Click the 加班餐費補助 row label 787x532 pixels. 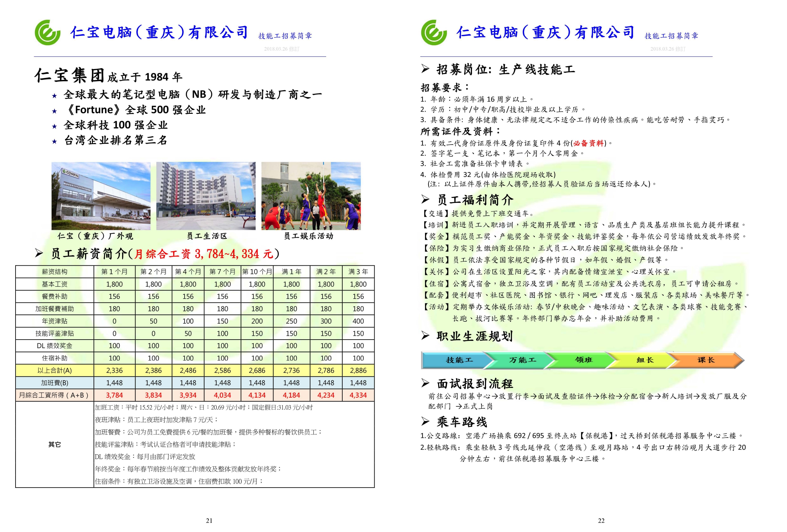[x=55, y=309]
